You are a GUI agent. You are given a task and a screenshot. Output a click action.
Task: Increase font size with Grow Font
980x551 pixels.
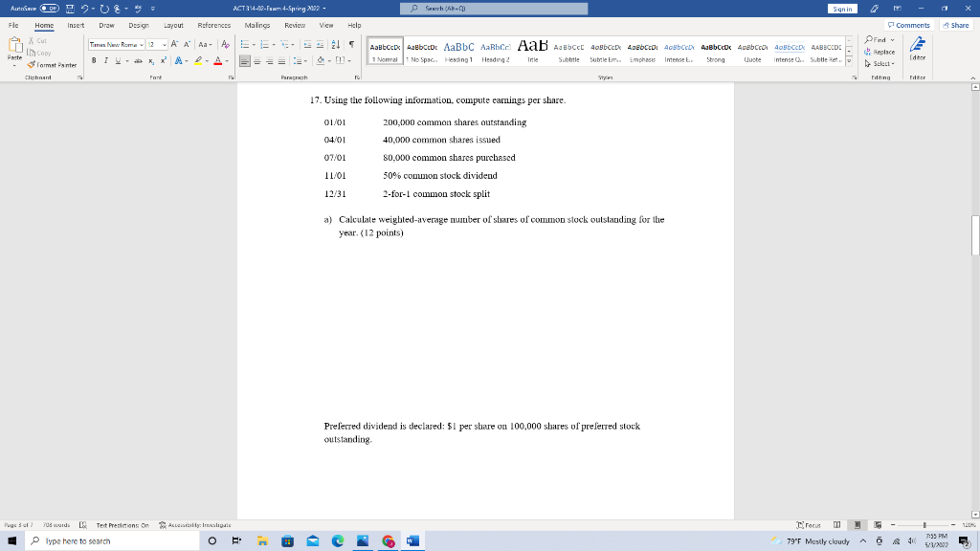point(175,44)
